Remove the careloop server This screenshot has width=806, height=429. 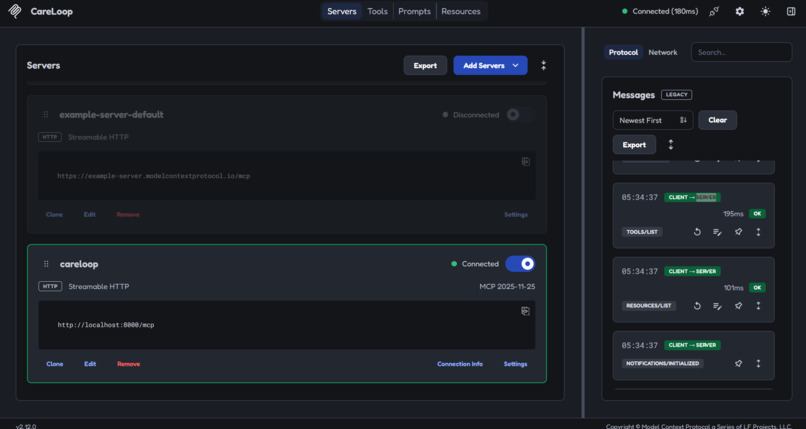(x=129, y=364)
